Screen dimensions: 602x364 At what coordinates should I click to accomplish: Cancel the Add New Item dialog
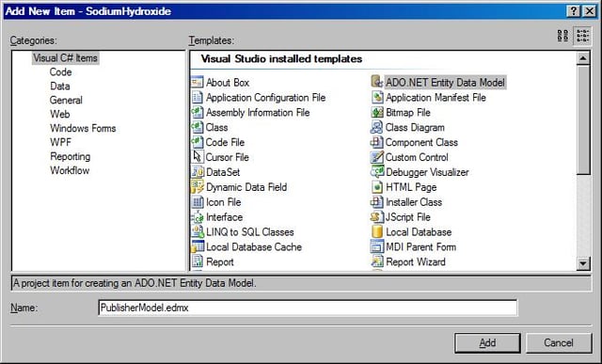pyautogui.click(x=559, y=343)
